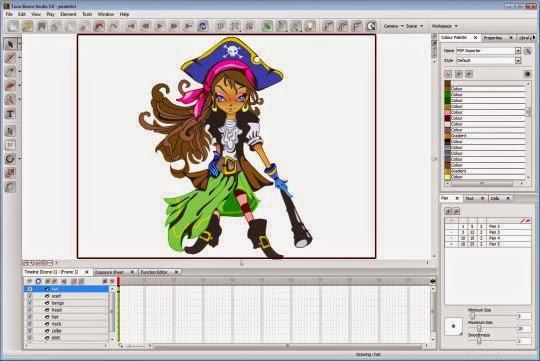540x361 pixels.
Task: Open the palette Style combo box arrow
Action: [x=518, y=61]
